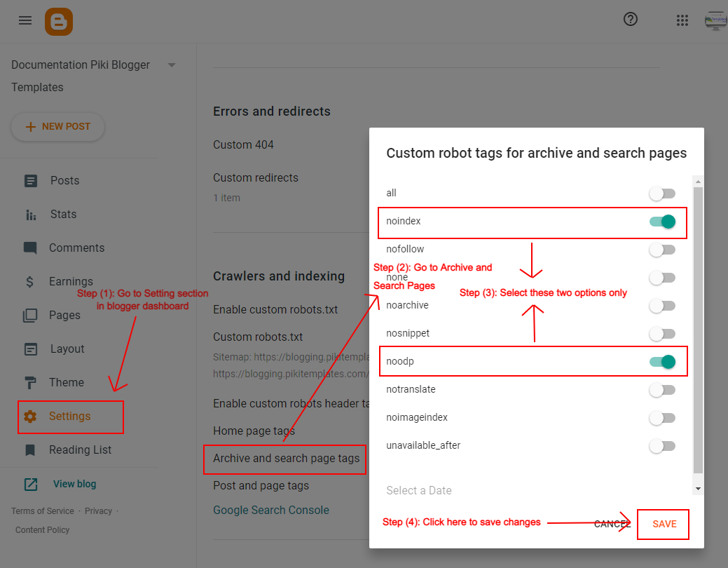
Task: Click the Earnings dollar icon
Action: (29, 282)
